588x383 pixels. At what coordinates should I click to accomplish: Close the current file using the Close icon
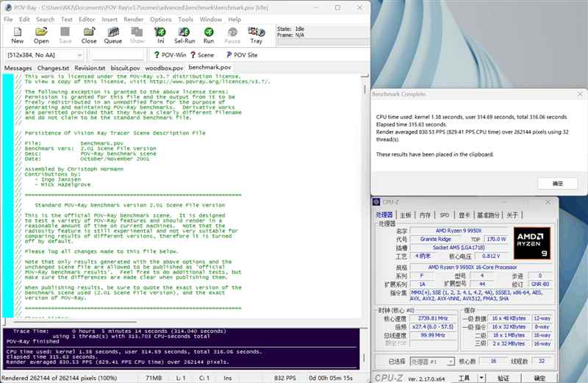pyautogui.click(x=89, y=35)
